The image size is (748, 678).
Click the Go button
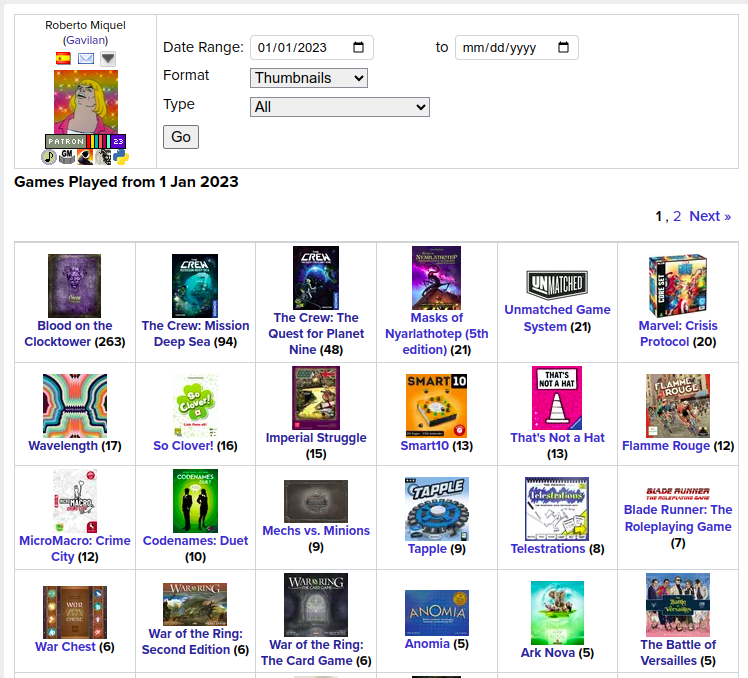[x=181, y=137]
